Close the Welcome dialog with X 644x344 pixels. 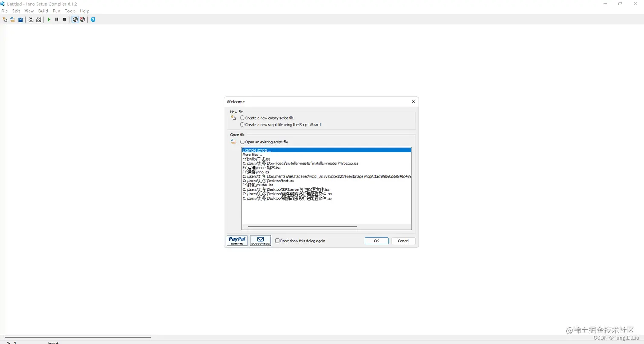(413, 102)
